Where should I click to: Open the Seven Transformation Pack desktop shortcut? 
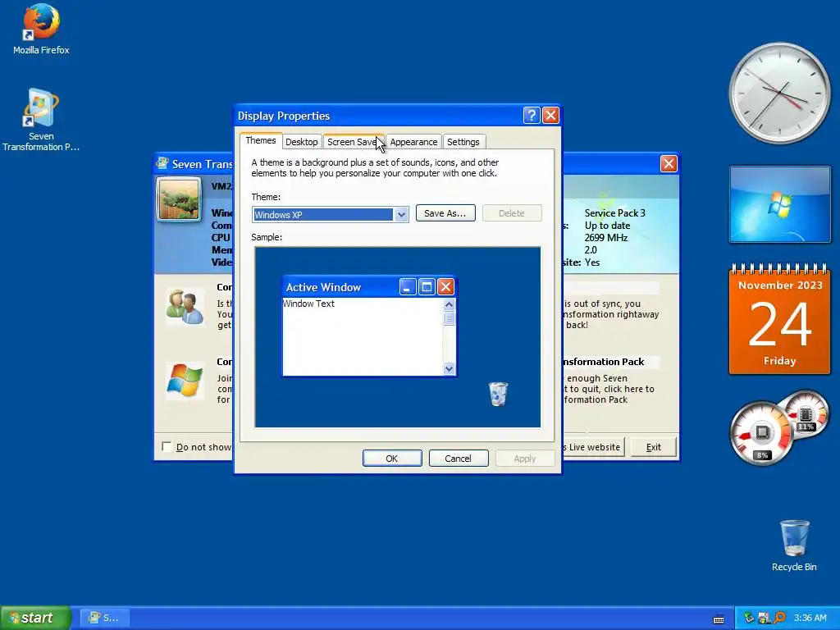(x=41, y=120)
